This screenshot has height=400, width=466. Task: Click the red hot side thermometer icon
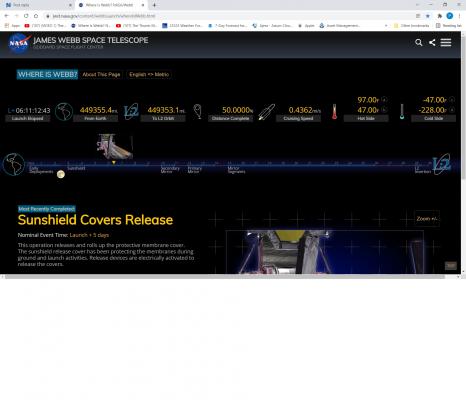click(334, 112)
